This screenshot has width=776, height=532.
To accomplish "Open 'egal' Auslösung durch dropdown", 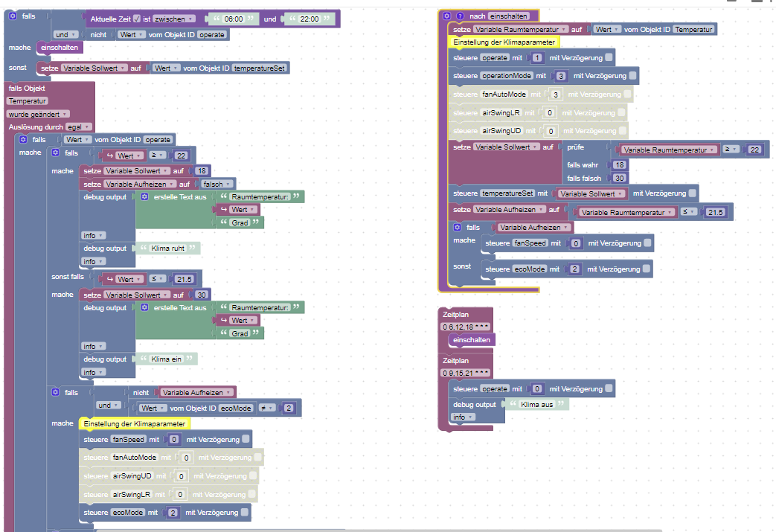I will tap(79, 126).
